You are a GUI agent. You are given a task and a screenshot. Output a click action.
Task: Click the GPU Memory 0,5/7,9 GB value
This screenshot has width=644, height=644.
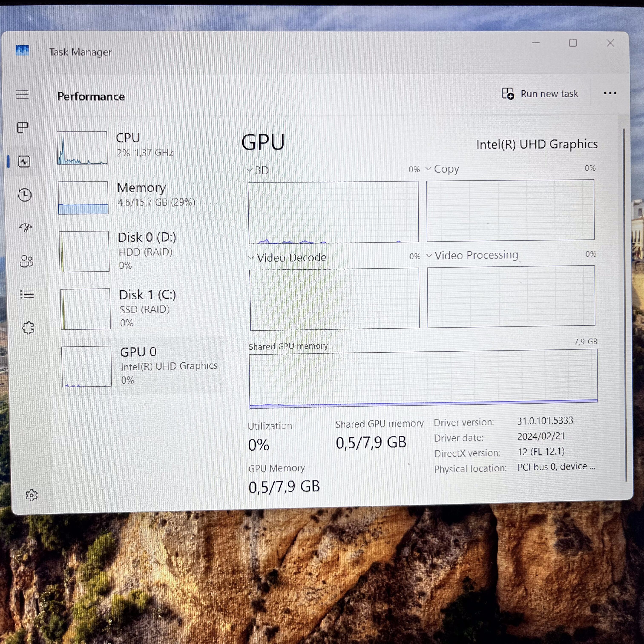284,487
